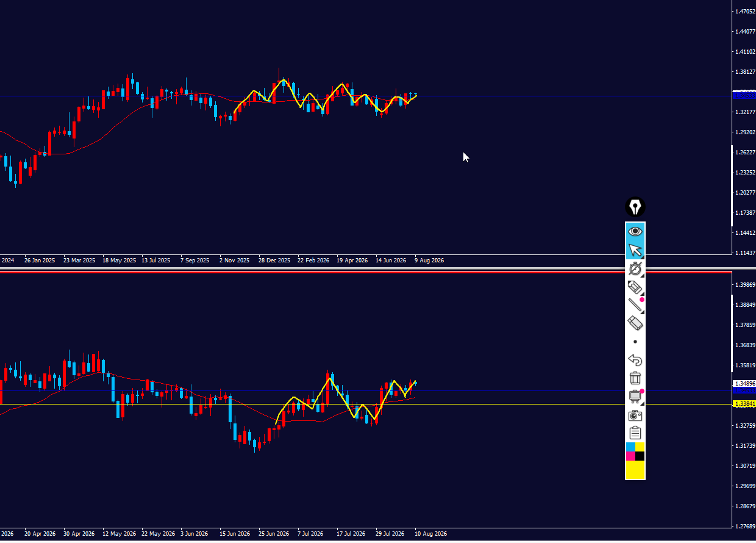This screenshot has height=543, width=756.
Task: Click the '22 Feb 2026' date label
Action: click(x=313, y=261)
